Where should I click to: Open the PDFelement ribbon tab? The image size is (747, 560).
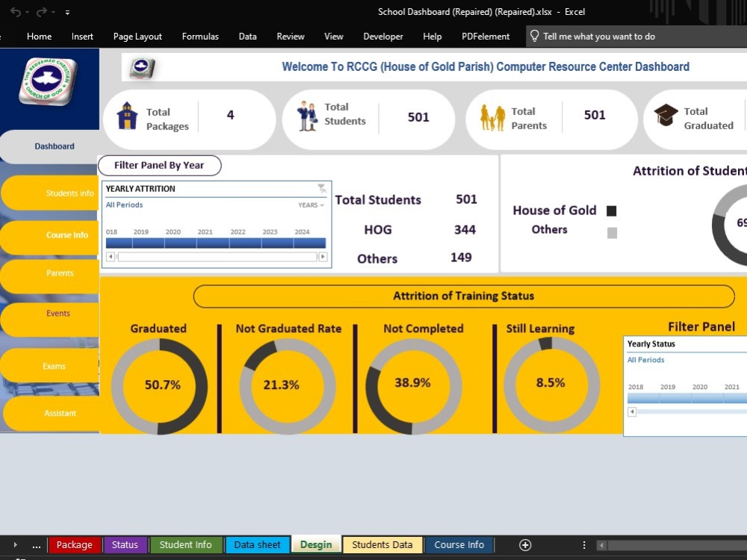coord(486,36)
